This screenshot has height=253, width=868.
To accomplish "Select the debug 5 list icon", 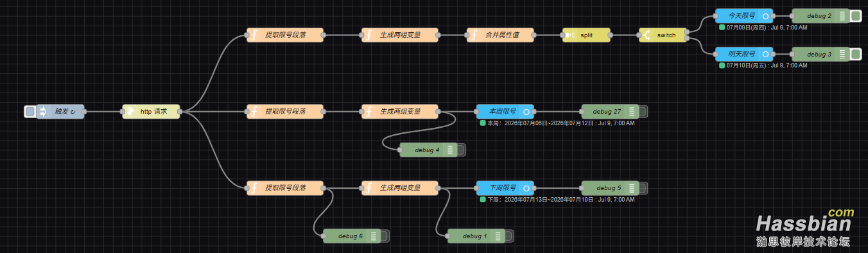I will coord(632,188).
